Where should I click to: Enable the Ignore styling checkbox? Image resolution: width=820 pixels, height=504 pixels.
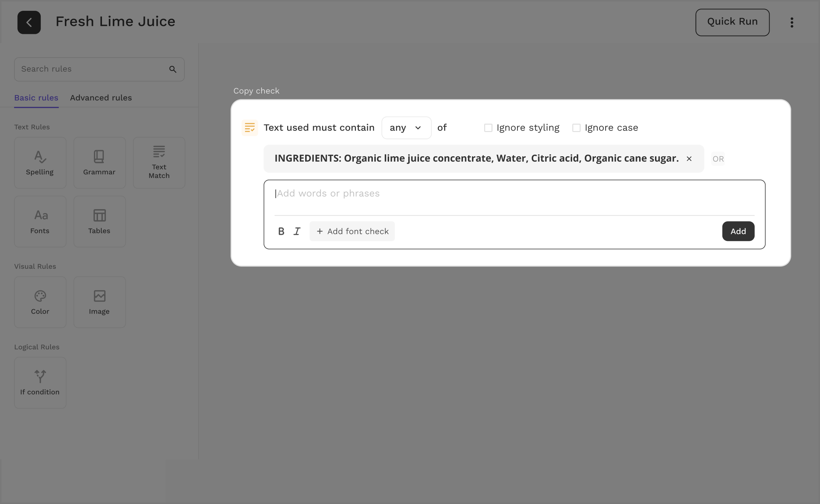pos(488,127)
